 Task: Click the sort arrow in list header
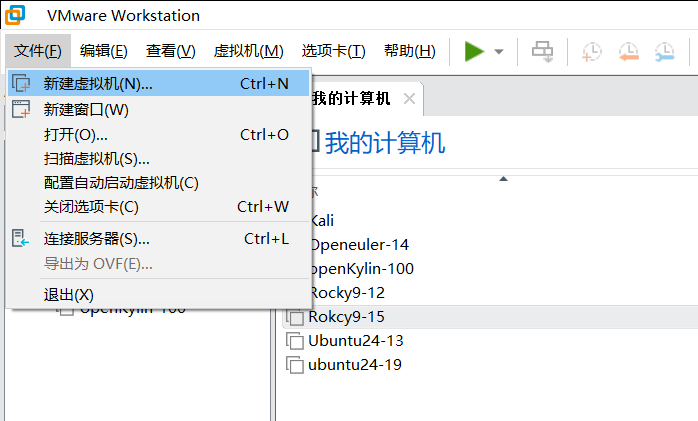[x=503, y=179]
